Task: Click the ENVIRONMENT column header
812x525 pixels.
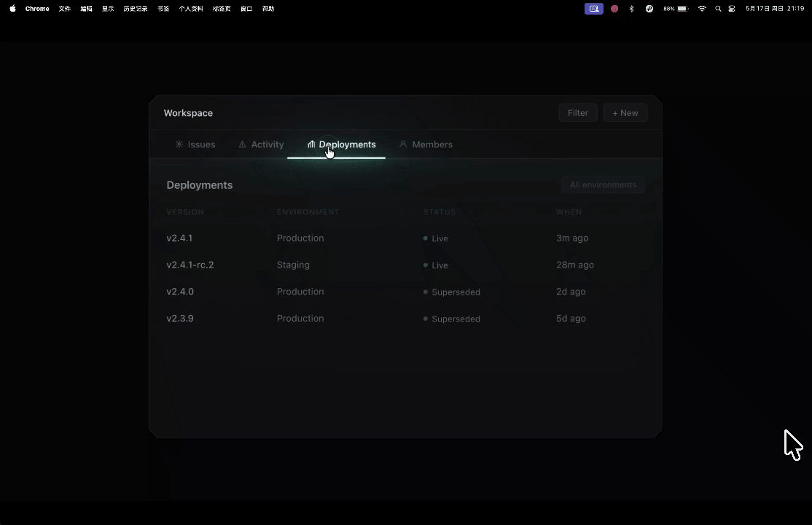Action: pos(308,212)
